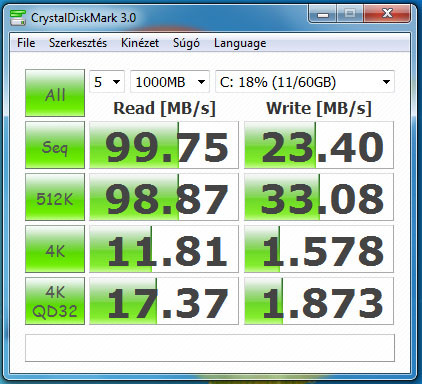Select the 4K read value 11.81

click(164, 249)
